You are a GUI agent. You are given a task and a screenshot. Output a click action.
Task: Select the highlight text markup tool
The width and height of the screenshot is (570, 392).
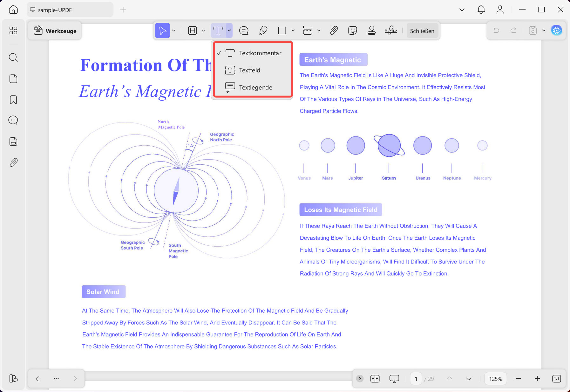193,30
